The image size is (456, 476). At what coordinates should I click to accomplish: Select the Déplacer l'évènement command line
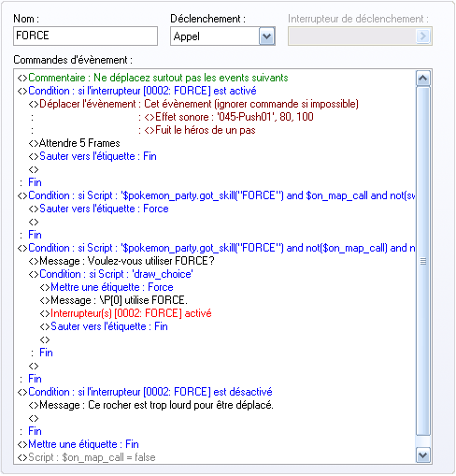(193, 104)
